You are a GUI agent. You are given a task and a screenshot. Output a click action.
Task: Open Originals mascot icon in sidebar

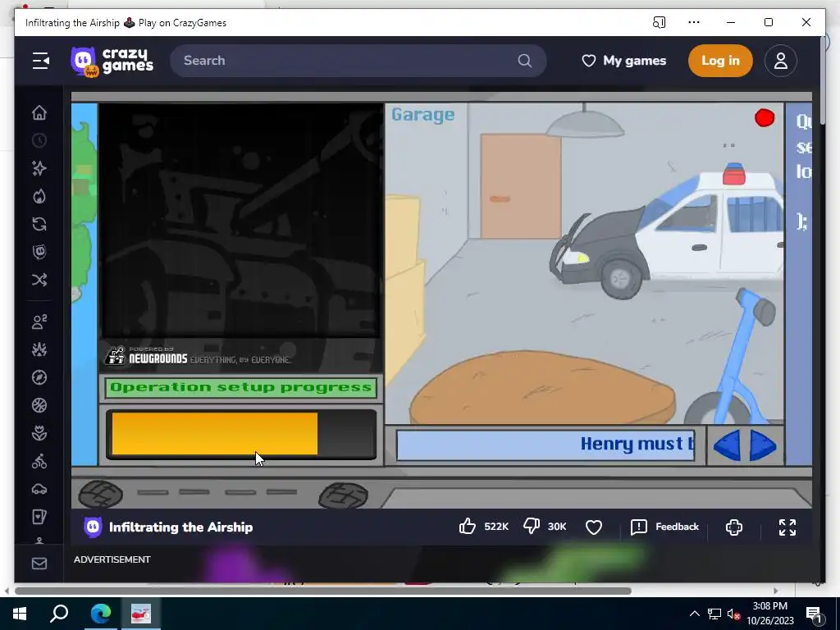pyautogui.click(x=39, y=252)
